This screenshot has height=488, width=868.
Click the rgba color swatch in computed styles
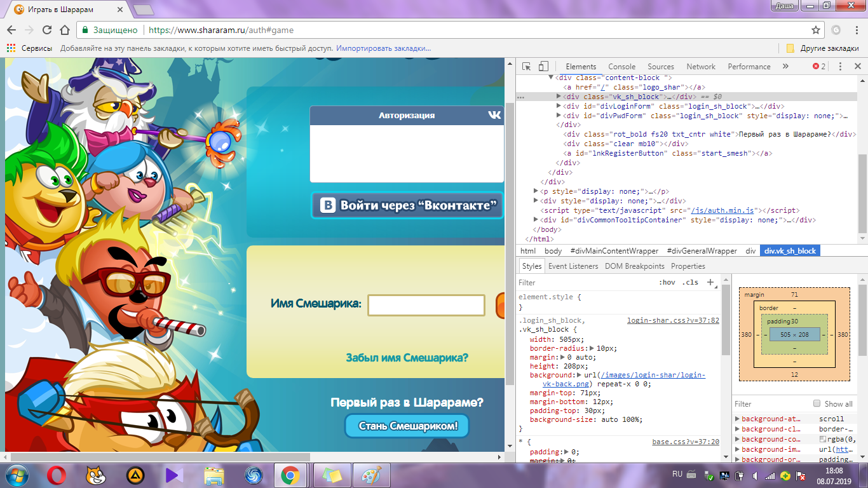click(823, 439)
